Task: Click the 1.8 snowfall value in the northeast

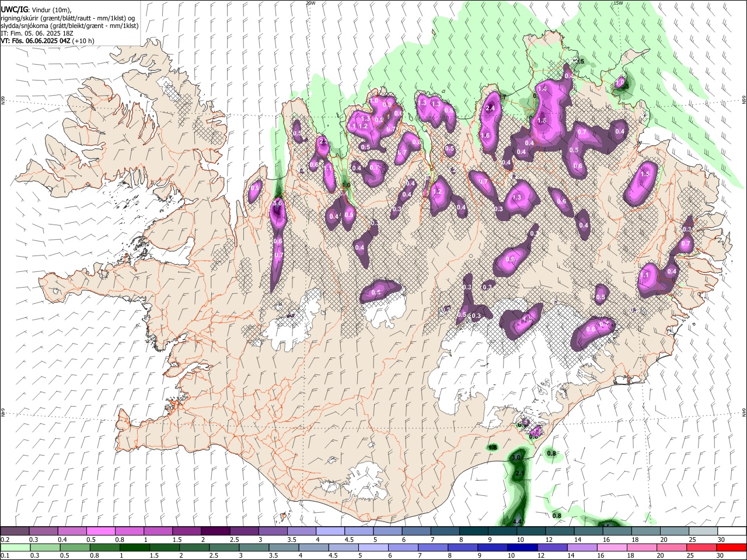Action: [x=542, y=121]
